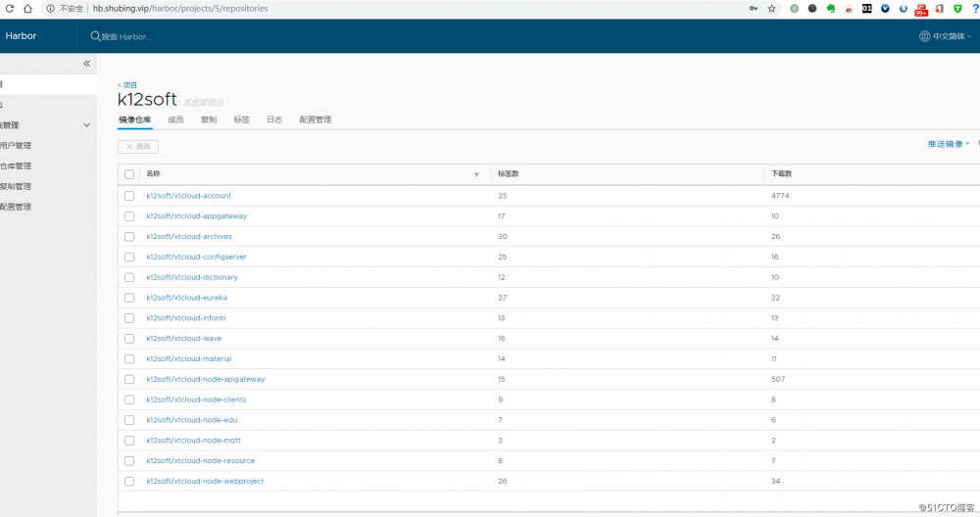Open the k12soft/xtcloud-dictionary repository
Viewport: 980px width, 517px height.
click(192, 277)
